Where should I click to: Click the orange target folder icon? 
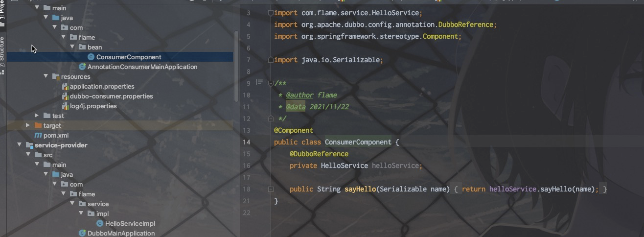click(x=38, y=125)
